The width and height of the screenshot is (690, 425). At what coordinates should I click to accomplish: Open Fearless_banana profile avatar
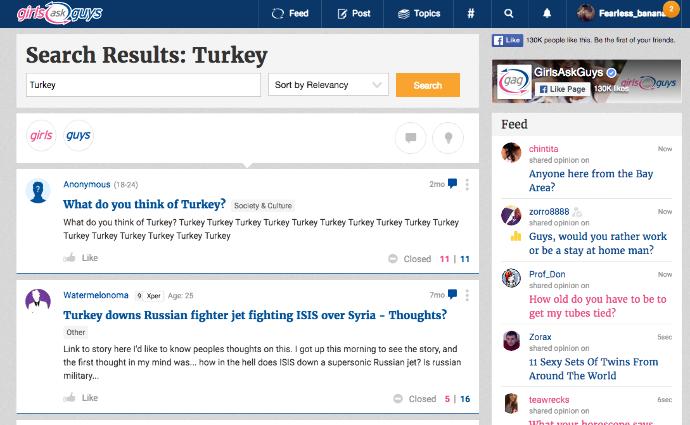(x=586, y=13)
